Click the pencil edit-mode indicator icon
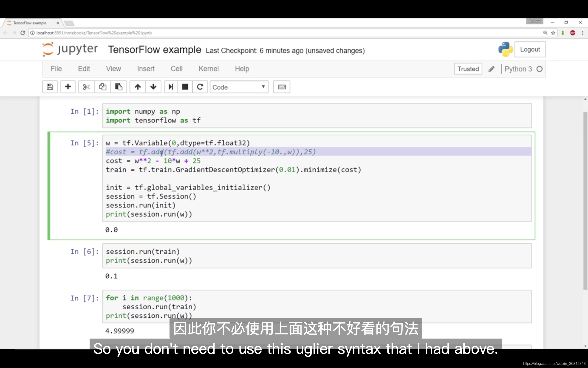The width and height of the screenshot is (588, 368). (x=491, y=69)
